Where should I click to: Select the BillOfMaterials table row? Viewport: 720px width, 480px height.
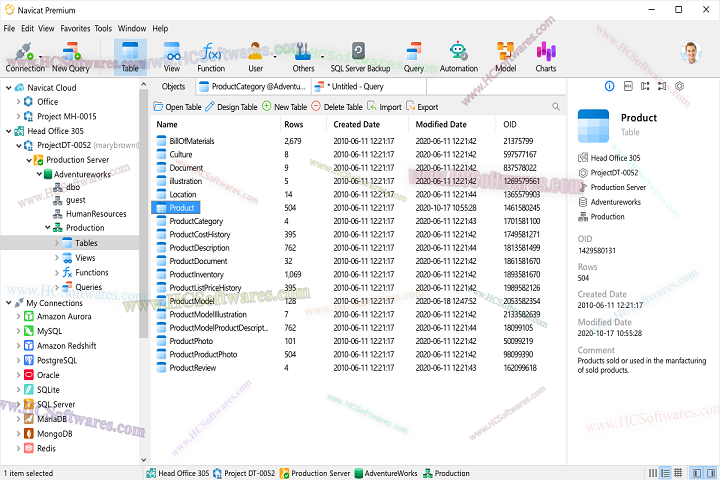point(358,141)
